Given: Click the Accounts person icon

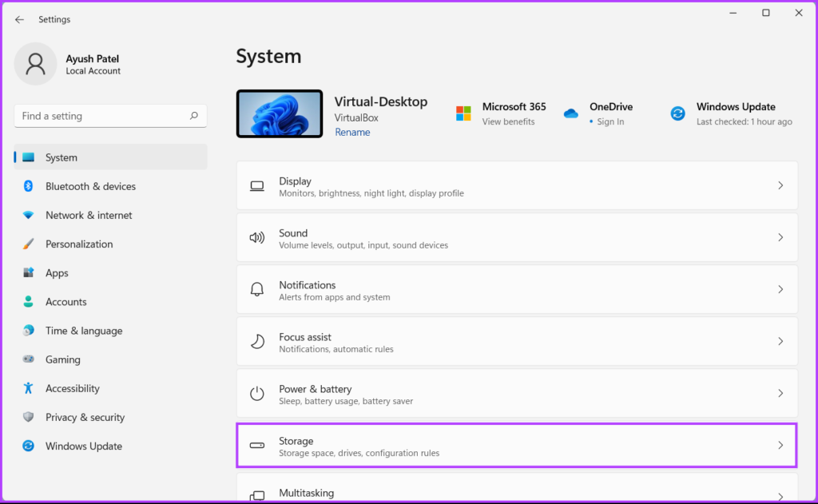Looking at the screenshot, I should point(28,301).
